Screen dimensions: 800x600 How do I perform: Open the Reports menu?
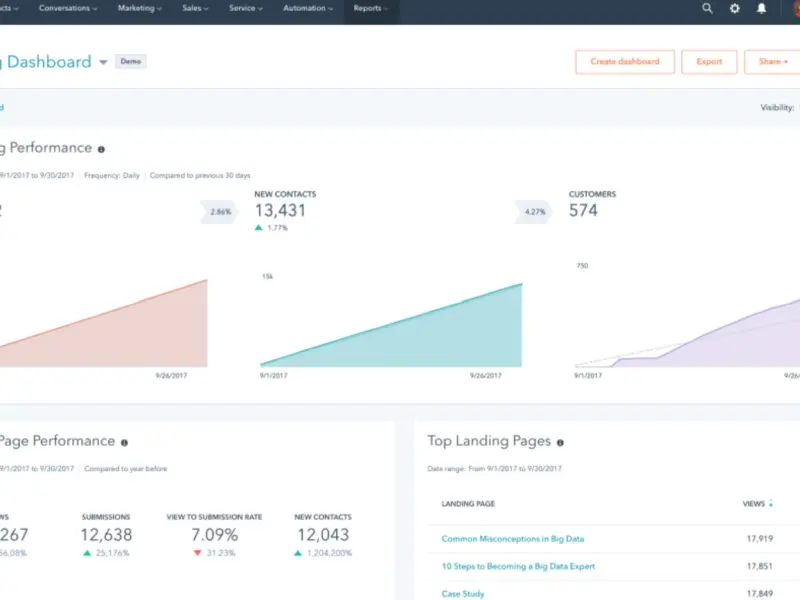pyautogui.click(x=371, y=8)
